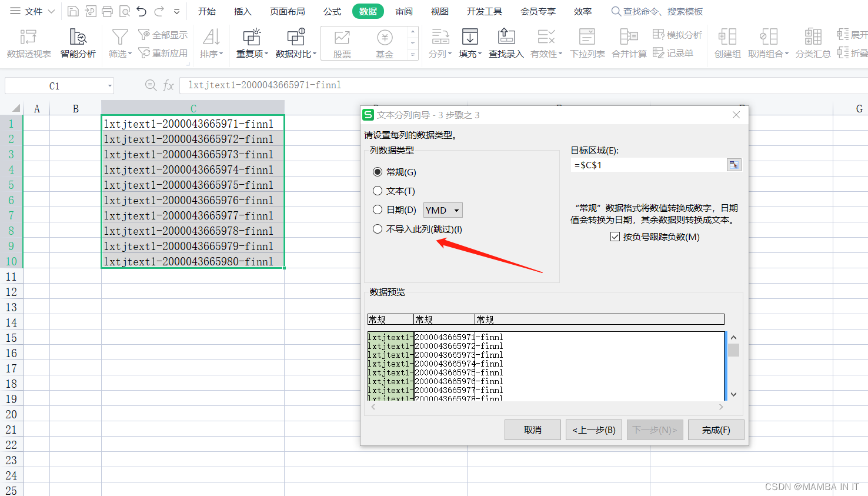The width and height of the screenshot is (868, 496).
Task: Open the File (文件) menu dropdown
Action: tap(33, 11)
